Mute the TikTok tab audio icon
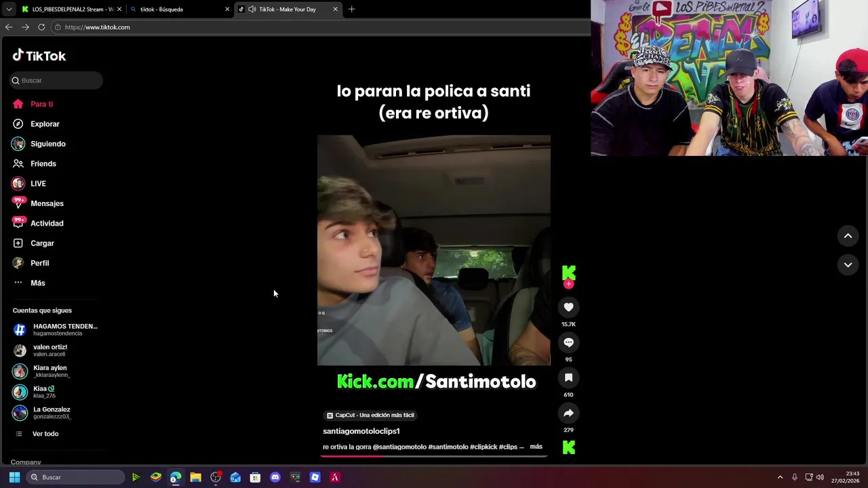Viewport: 868px width, 488px height. (x=252, y=9)
